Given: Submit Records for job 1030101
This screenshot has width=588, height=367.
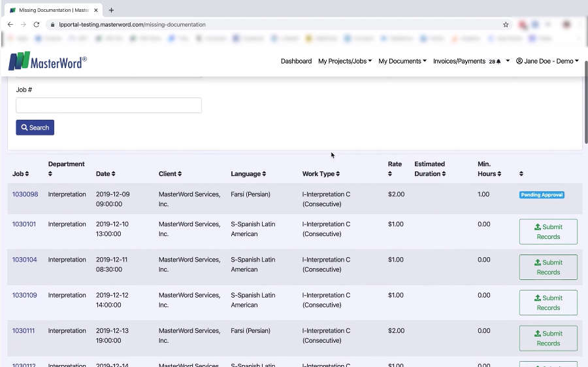Looking at the screenshot, I should tap(548, 232).
